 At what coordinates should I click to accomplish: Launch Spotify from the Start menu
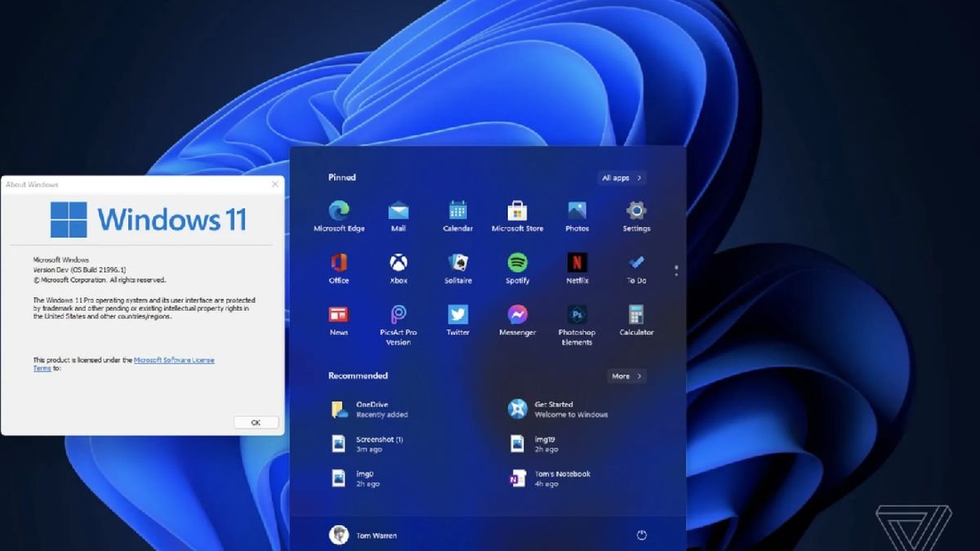[517, 263]
